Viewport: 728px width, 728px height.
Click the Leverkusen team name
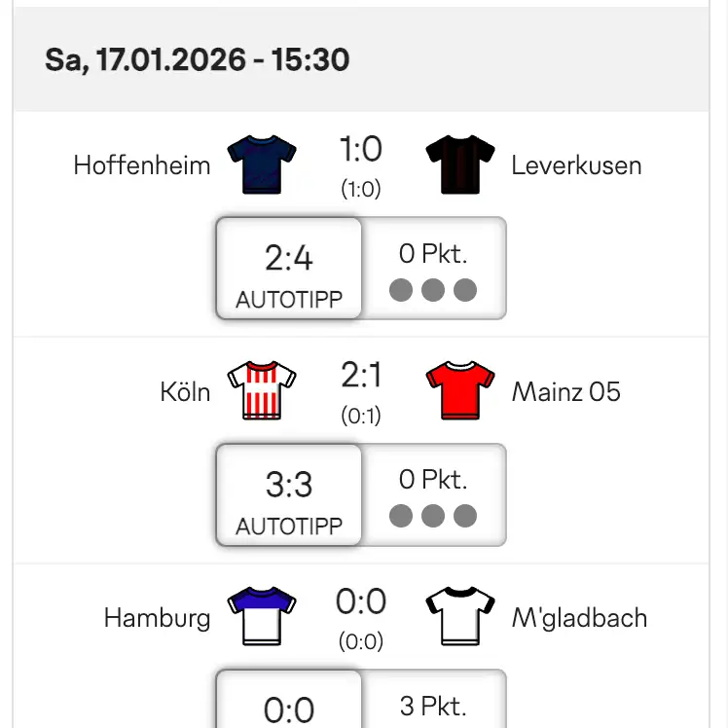click(576, 165)
